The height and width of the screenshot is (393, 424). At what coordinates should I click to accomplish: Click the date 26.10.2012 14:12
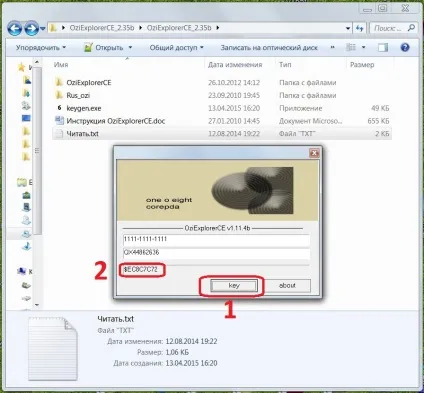(234, 83)
